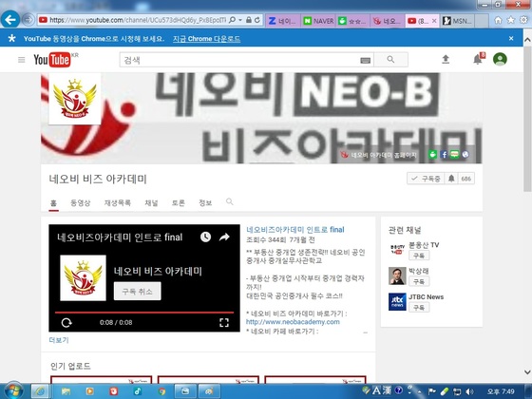
Task: Click the video progress bar
Action: [144, 313]
